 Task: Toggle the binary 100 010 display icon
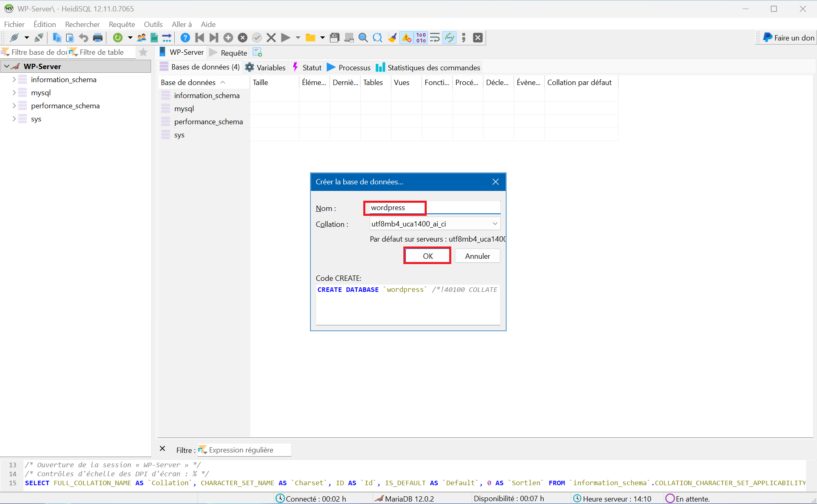click(421, 38)
